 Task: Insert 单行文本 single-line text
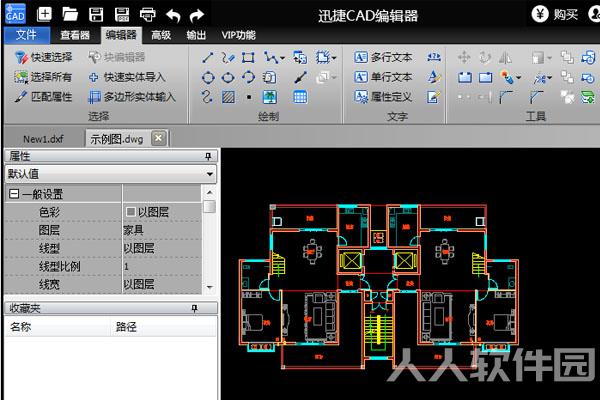[x=383, y=77]
